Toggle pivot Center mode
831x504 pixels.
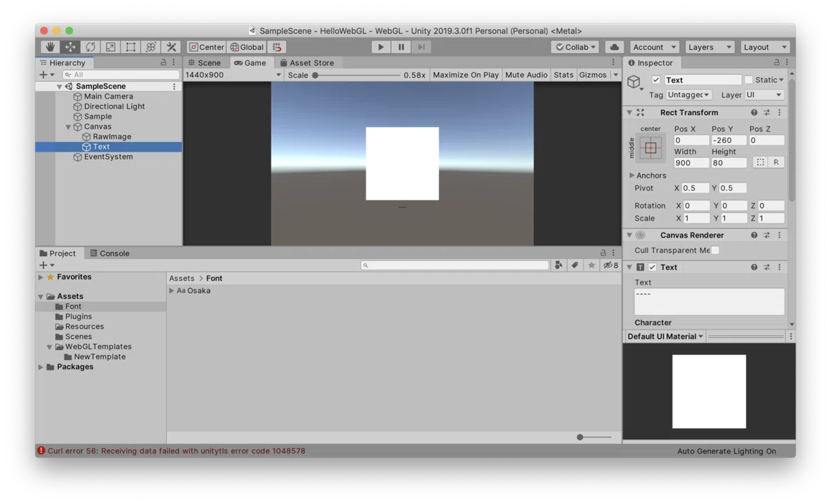pyautogui.click(x=207, y=47)
